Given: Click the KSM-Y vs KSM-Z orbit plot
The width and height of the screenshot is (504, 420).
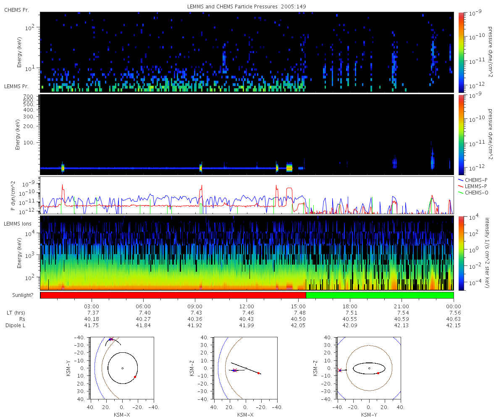Looking at the screenshot, I should pos(369,368).
